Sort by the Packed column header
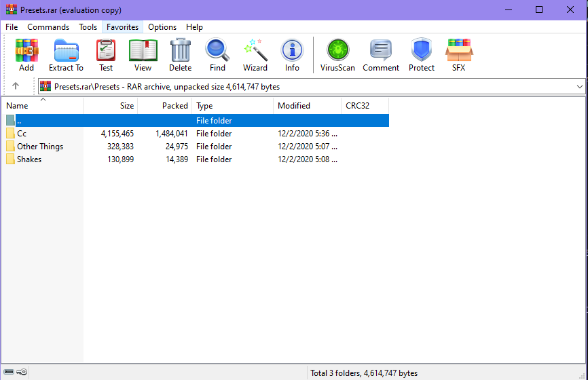The height and width of the screenshot is (380, 588). 164,106
